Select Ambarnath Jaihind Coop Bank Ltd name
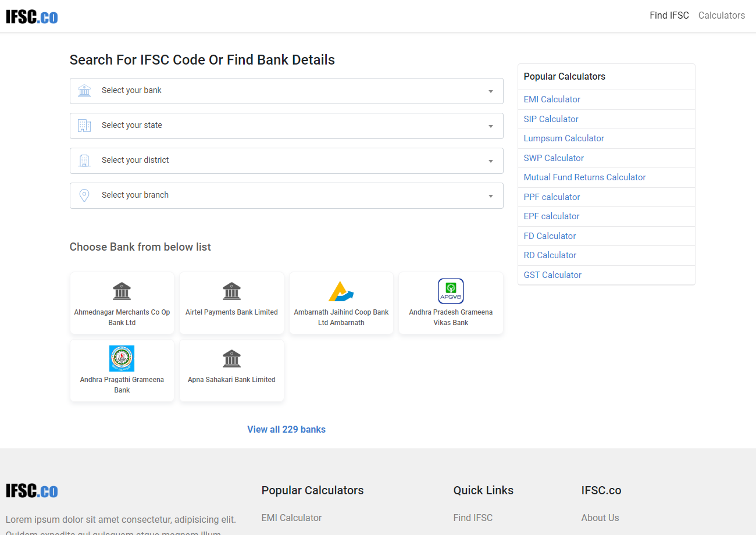 tap(341, 318)
